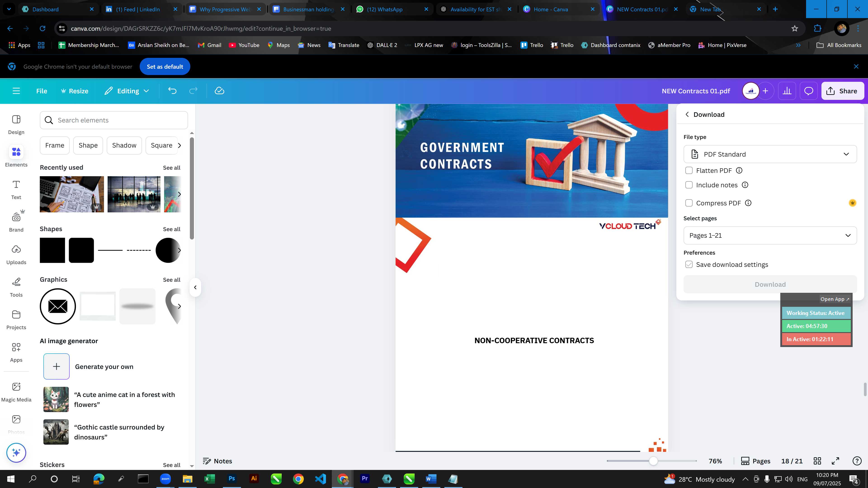Add collaborators with the plus icon
The image size is (868, 488).
point(766,91)
